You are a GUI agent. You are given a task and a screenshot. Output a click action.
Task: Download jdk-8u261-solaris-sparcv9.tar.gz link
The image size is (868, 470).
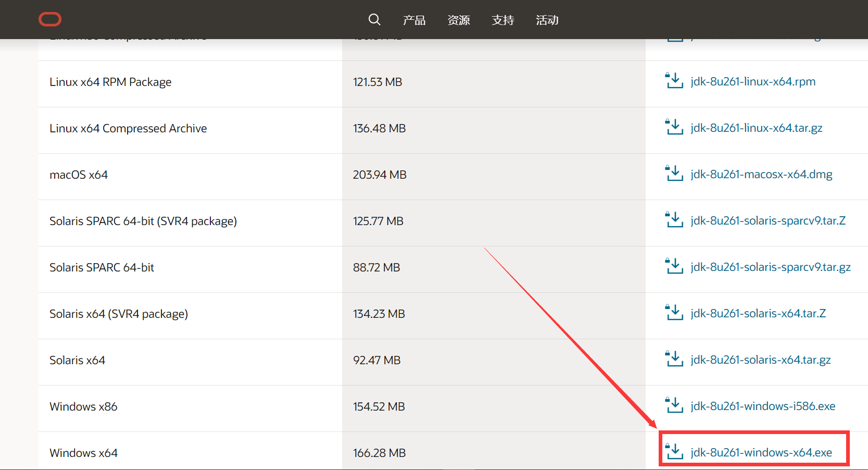tap(771, 267)
